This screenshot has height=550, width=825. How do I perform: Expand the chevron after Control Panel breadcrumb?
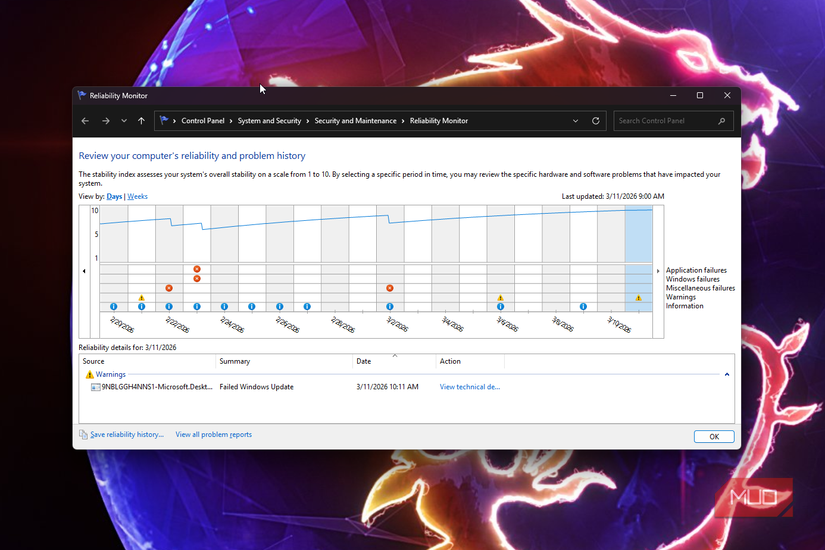pos(230,121)
